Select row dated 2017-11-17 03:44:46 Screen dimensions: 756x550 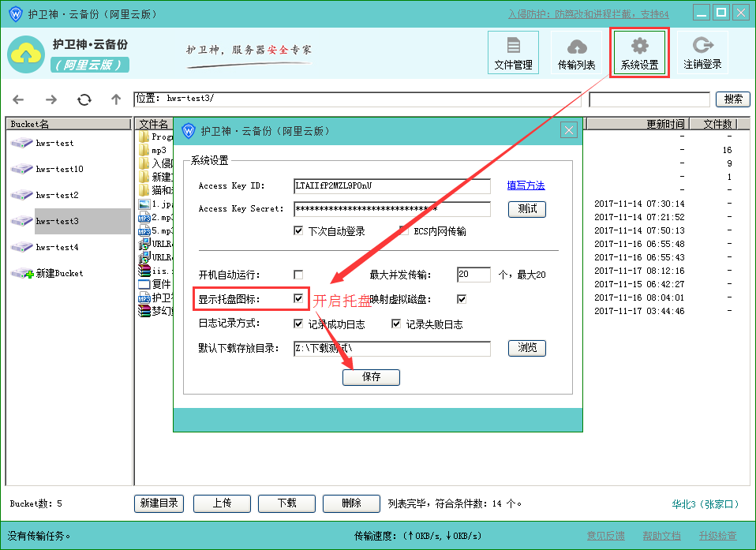tap(639, 311)
